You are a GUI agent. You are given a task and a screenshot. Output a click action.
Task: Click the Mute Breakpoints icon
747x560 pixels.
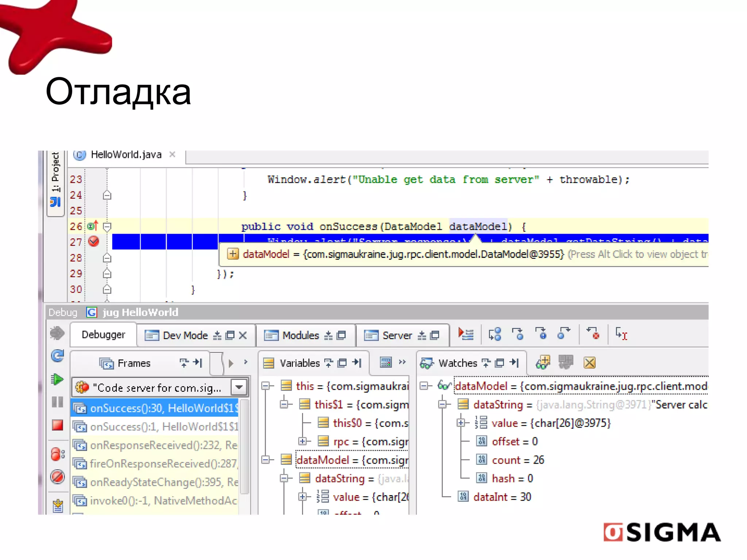(x=58, y=477)
